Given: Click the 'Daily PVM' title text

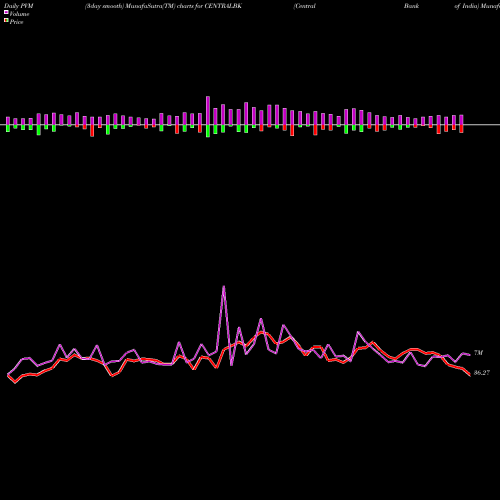Looking at the screenshot, I should pos(19,6).
